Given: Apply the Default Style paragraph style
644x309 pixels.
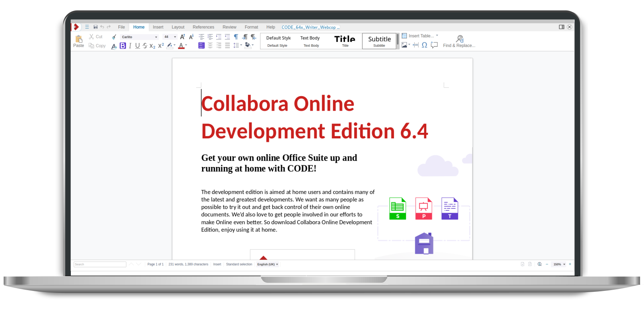Looking at the screenshot, I should click(x=278, y=41).
